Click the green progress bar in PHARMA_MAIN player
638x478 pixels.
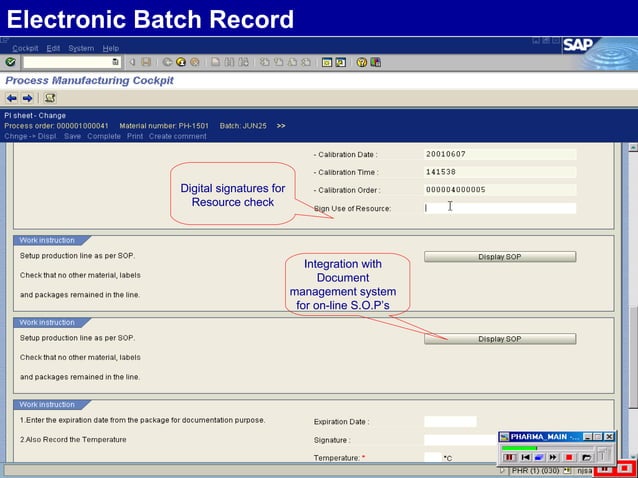[x=520, y=447]
